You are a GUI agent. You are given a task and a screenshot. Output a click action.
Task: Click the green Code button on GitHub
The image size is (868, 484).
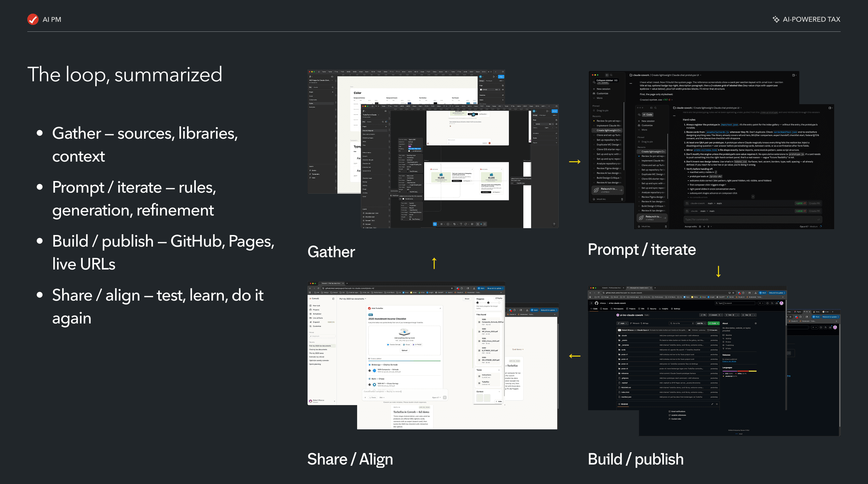[714, 323]
